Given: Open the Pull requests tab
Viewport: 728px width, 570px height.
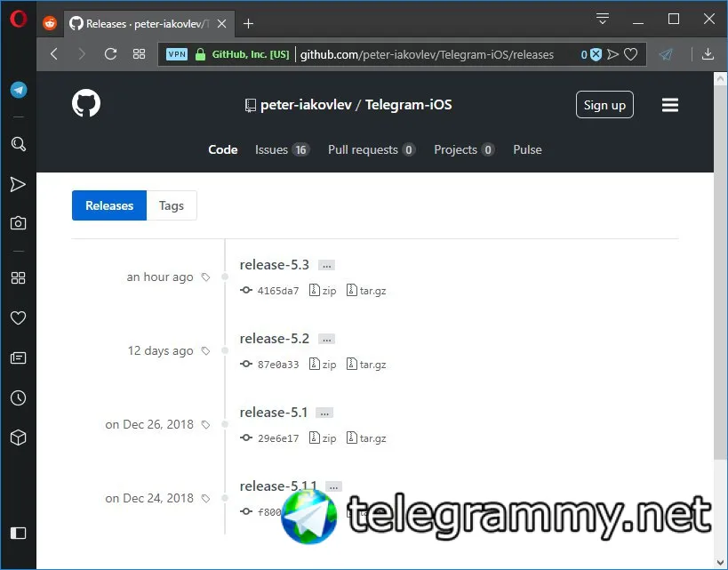Looking at the screenshot, I should click(x=372, y=149).
